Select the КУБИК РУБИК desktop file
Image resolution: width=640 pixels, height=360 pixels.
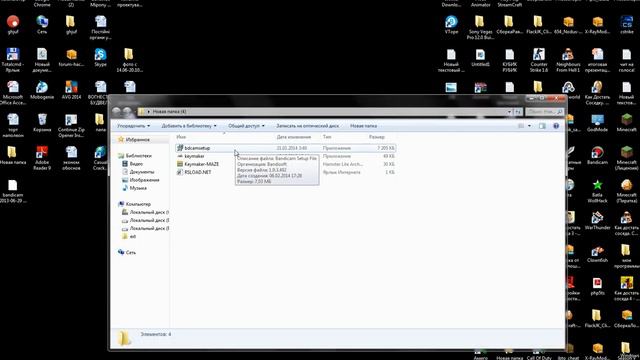point(510,60)
